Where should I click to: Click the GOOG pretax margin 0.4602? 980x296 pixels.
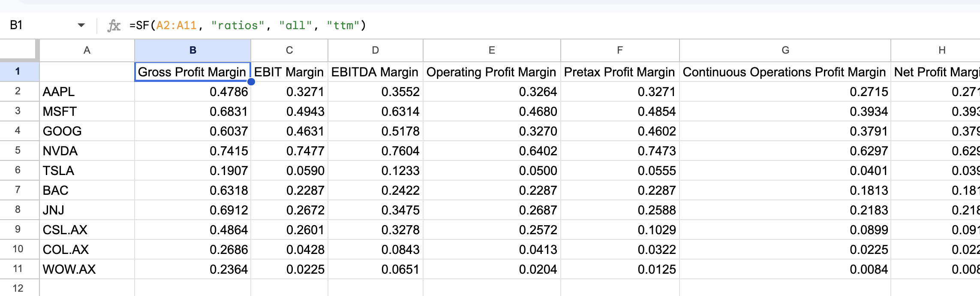620,131
